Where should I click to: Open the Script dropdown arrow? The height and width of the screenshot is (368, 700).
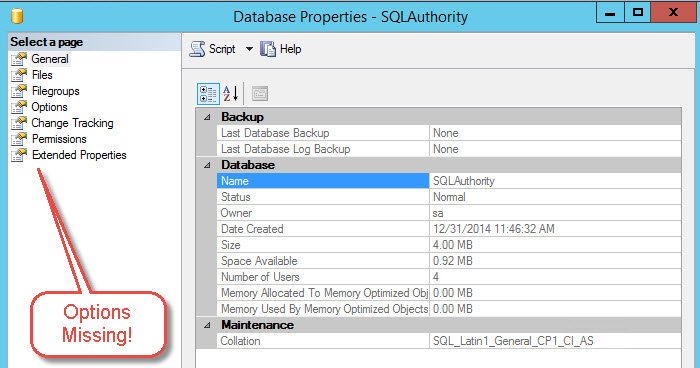pos(249,49)
